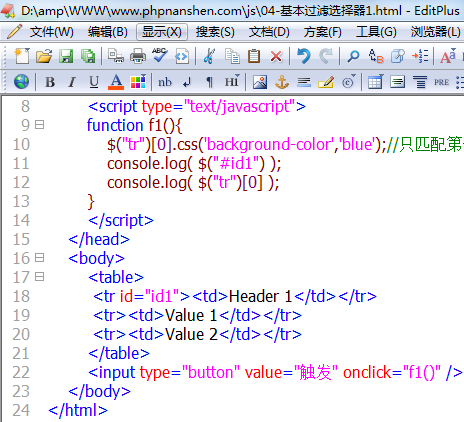Paste using the clipboard icon

click(x=254, y=56)
